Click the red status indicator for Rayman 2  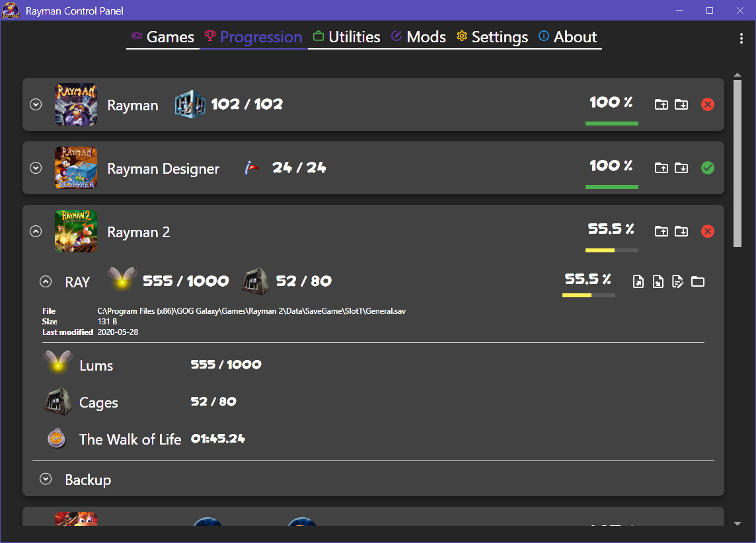click(x=708, y=231)
